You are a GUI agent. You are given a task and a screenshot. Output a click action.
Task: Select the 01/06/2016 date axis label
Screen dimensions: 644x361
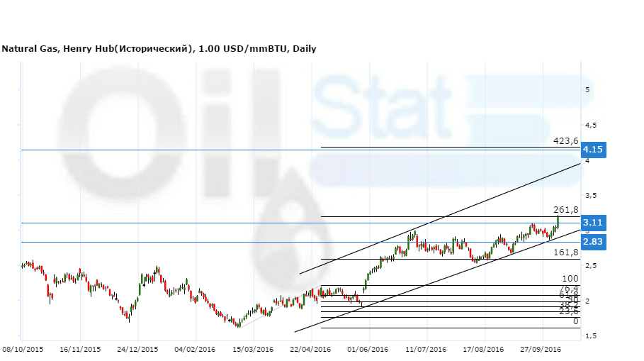[368, 350]
